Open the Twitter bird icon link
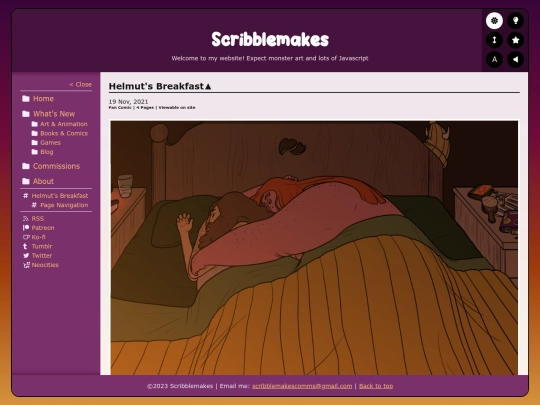 (x=26, y=256)
